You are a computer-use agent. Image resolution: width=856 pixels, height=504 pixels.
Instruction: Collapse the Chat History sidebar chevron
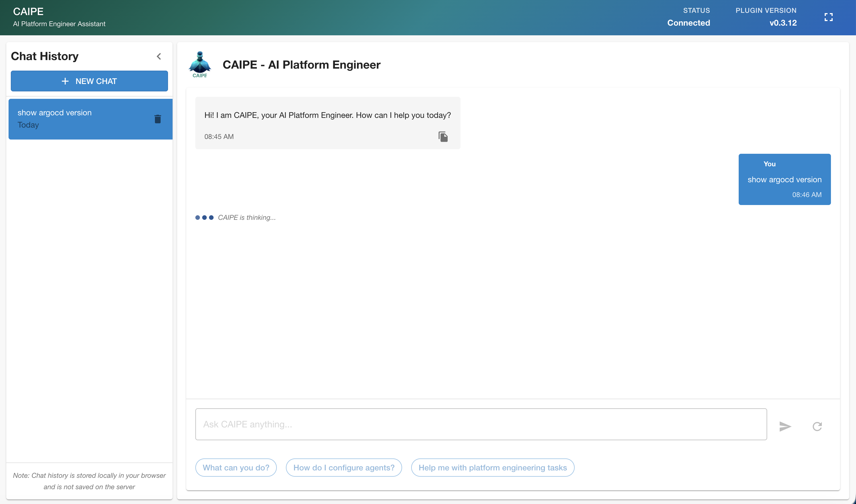(159, 56)
